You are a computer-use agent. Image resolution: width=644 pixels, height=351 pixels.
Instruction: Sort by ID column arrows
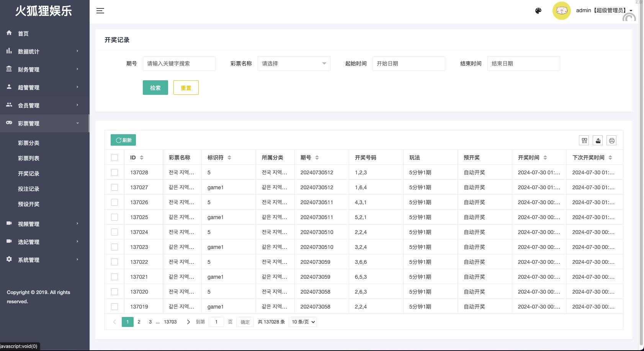tap(142, 158)
